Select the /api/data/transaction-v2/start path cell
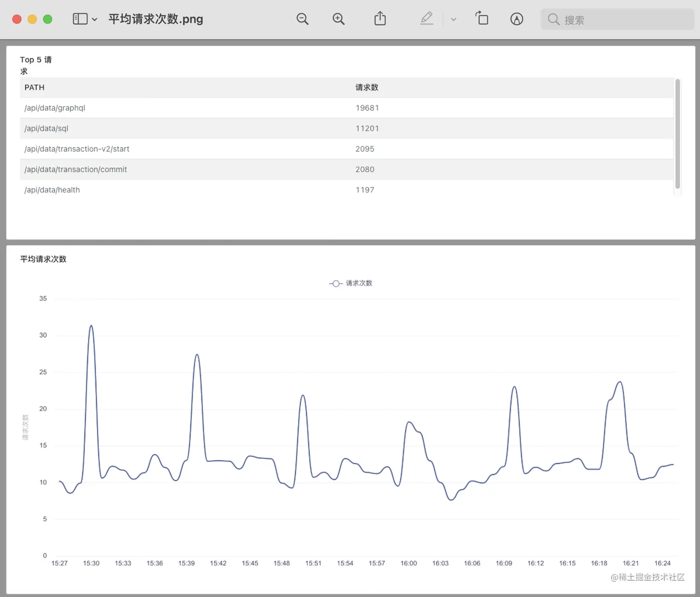 (x=77, y=149)
